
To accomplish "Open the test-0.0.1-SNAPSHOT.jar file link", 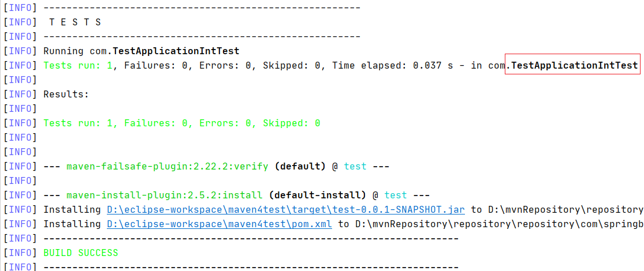I will point(286,210).
